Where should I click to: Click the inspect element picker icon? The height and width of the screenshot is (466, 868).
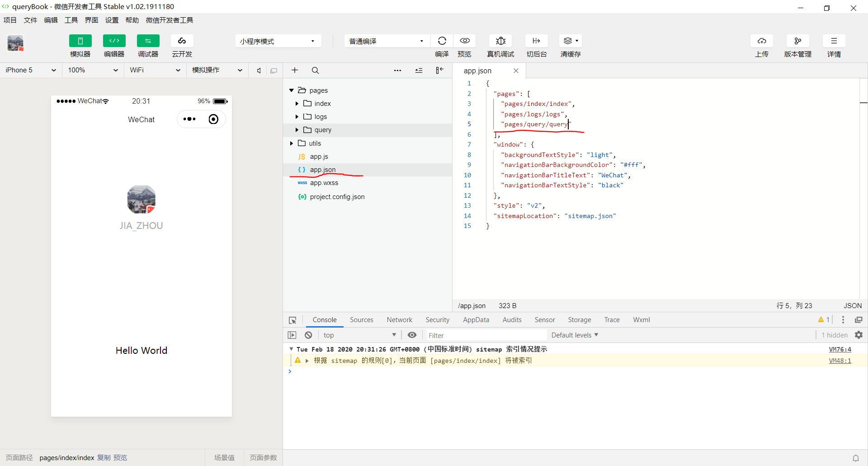[x=292, y=320]
